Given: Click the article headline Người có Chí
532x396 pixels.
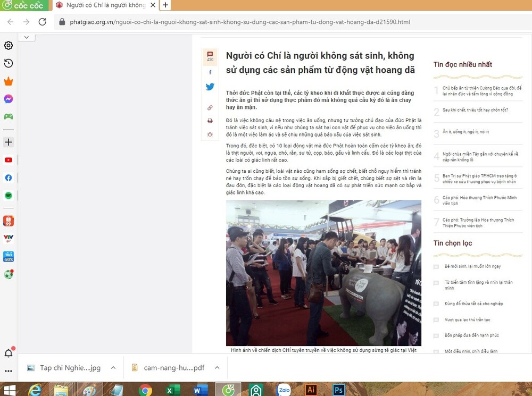Looking at the screenshot, I should (x=320, y=63).
